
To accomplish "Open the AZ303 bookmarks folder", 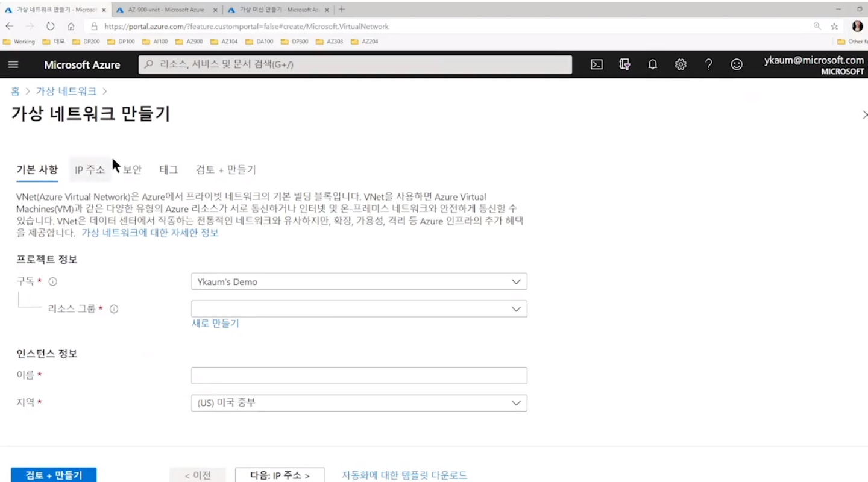I will pyautogui.click(x=329, y=42).
